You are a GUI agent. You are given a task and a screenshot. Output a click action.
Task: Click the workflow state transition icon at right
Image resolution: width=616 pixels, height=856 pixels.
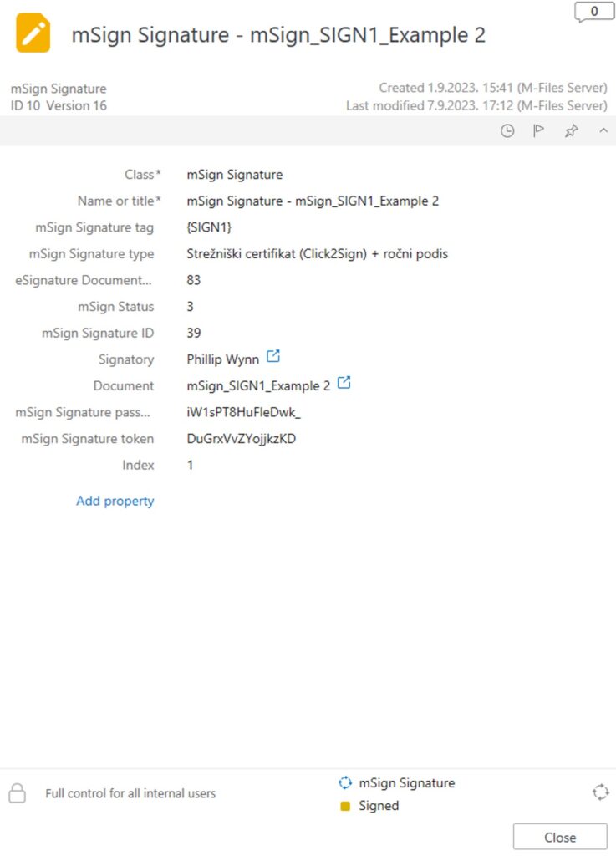(x=601, y=792)
